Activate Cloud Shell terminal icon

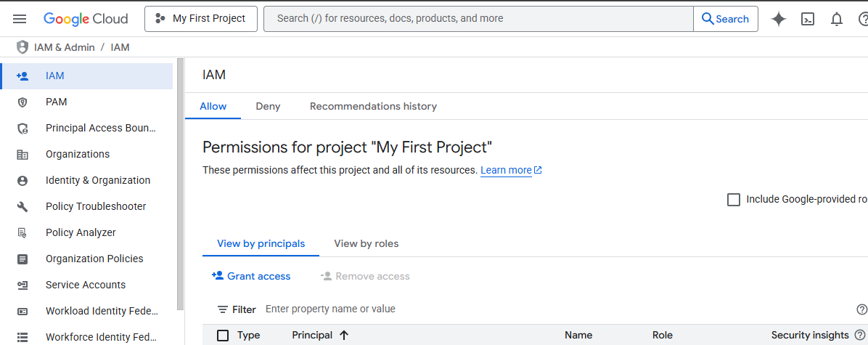click(808, 19)
